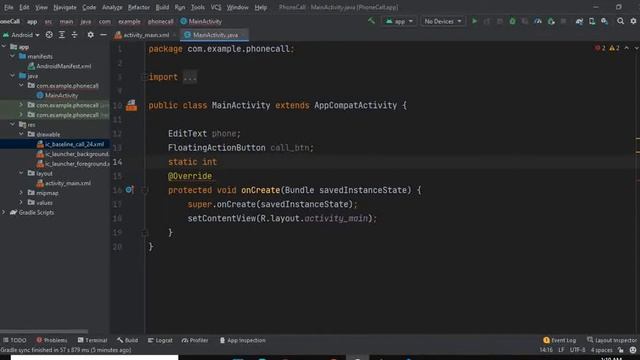Click the warning count indicator in editor
This screenshot has width=640, height=360.
614,48
